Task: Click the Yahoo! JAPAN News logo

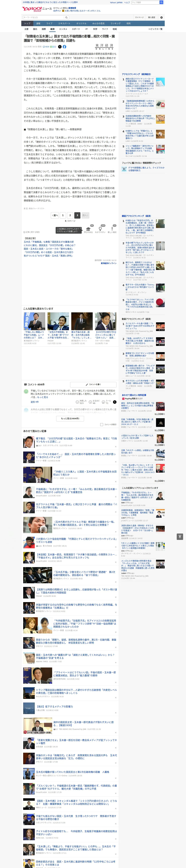Action: click(37, 9)
